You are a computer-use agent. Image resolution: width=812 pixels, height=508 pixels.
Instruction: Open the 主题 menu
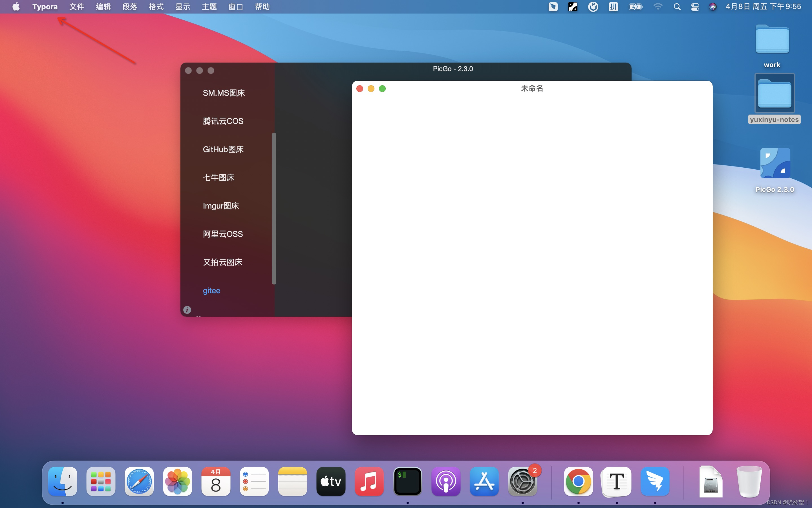pos(209,7)
